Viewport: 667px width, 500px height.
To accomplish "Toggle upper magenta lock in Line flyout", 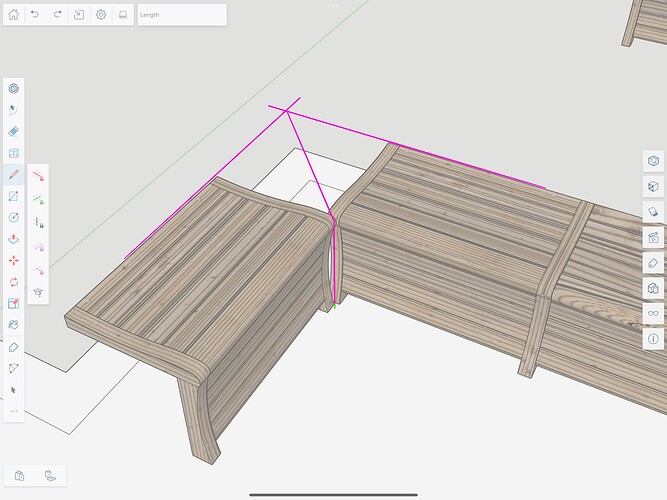I will tap(38, 246).
